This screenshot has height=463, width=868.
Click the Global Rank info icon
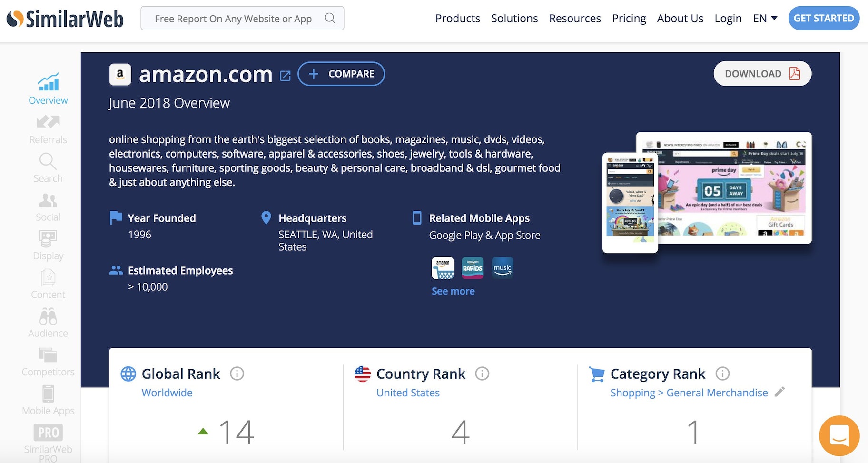(237, 374)
